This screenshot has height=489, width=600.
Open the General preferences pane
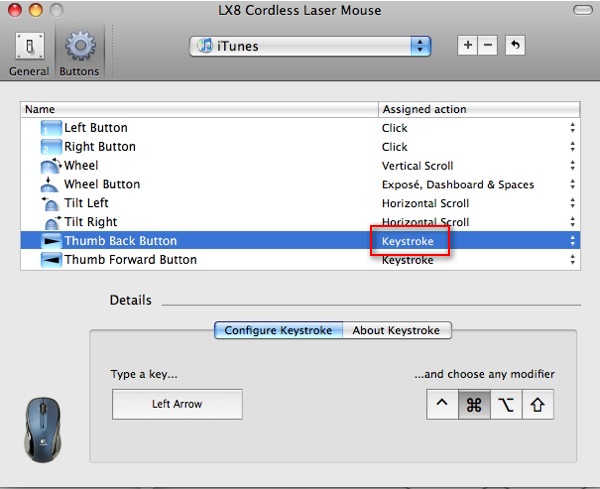[29, 54]
